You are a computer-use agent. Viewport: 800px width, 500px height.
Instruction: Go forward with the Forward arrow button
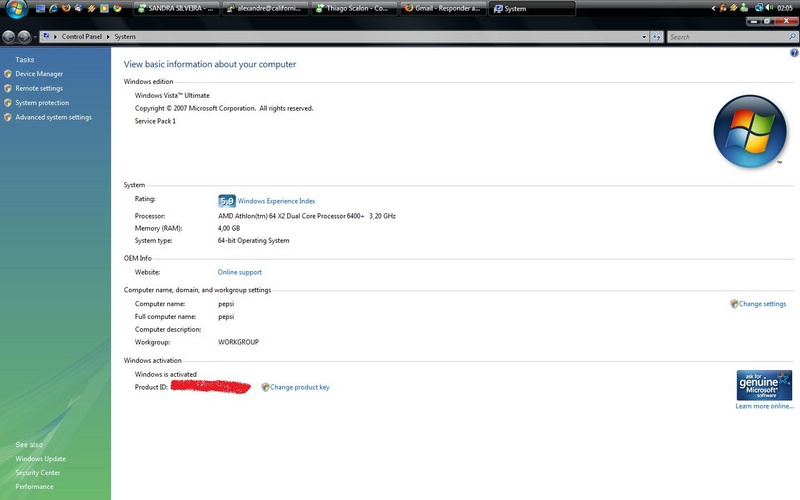24,37
